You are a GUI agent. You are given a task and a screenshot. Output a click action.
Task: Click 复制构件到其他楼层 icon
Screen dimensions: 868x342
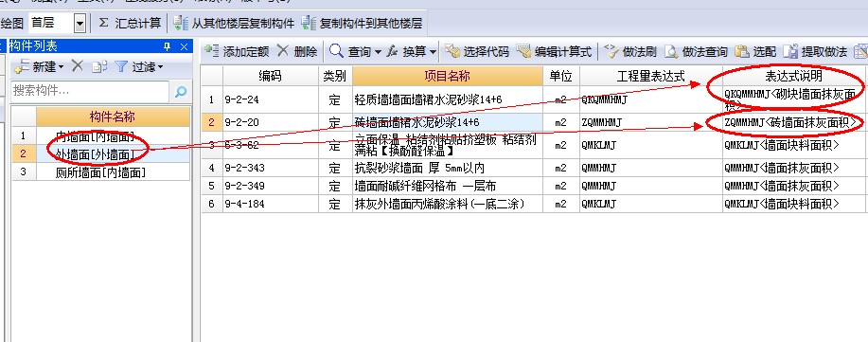[309, 24]
